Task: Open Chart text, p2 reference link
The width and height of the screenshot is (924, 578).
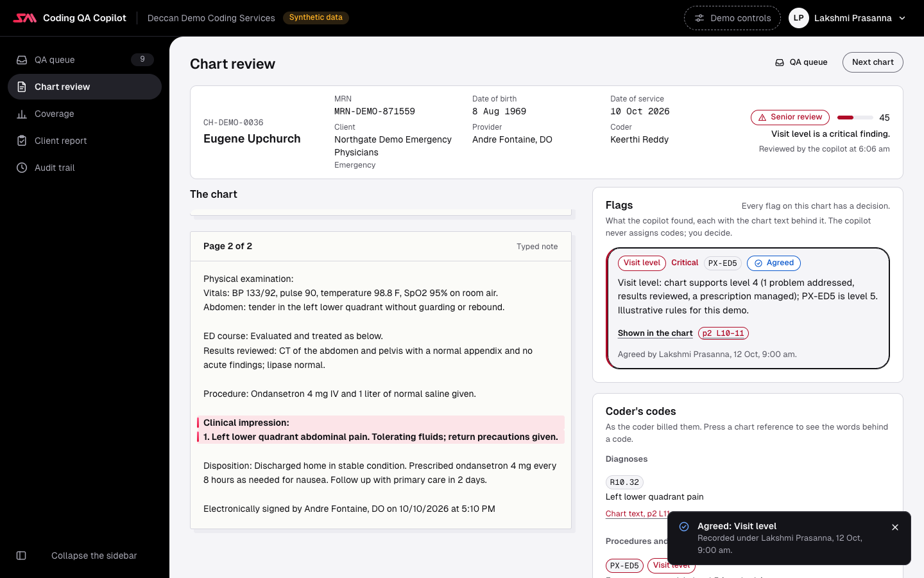Action: 638,514
